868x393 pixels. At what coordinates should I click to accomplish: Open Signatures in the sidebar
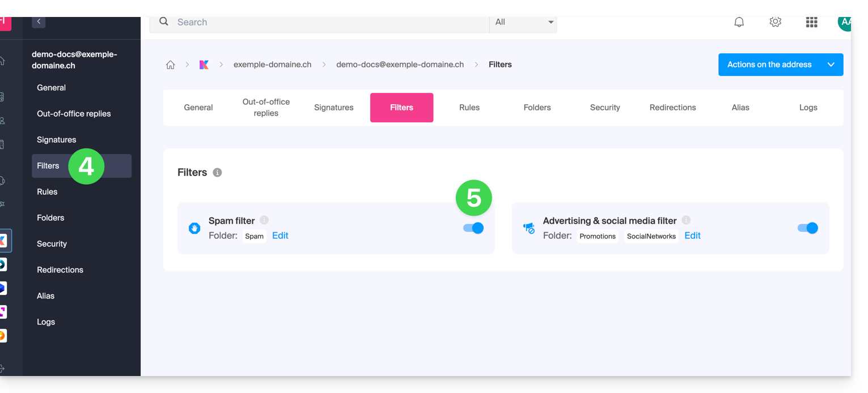tap(82, 140)
